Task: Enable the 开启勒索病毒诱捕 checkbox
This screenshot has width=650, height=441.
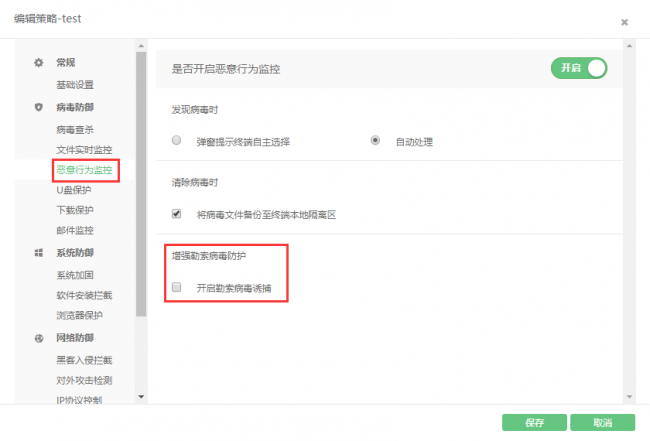Action: pos(177,287)
